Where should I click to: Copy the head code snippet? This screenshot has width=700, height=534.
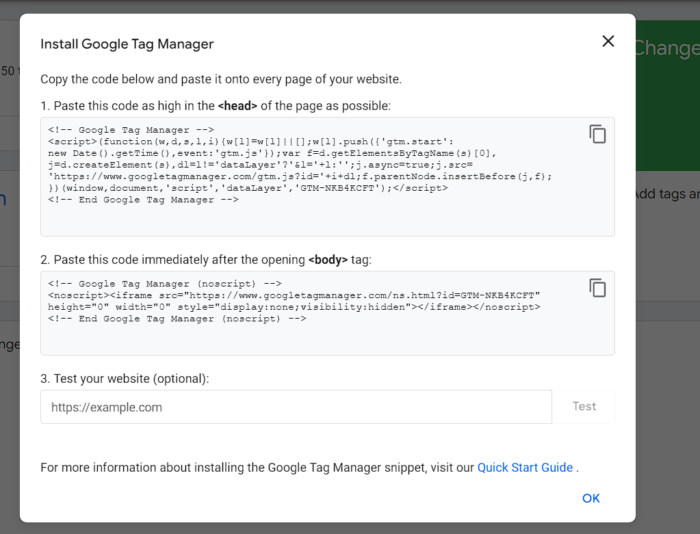pyautogui.click(x=597, y=134)
